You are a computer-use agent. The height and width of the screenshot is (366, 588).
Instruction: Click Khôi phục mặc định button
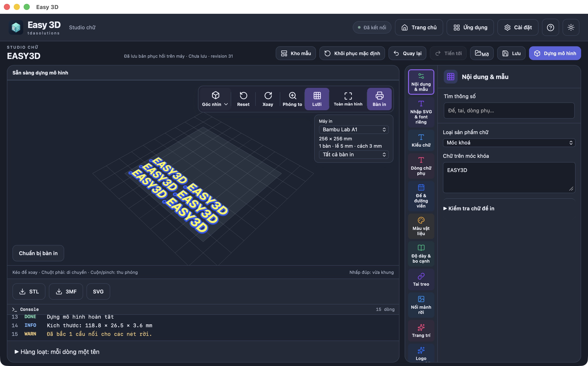tap(352, 53)
